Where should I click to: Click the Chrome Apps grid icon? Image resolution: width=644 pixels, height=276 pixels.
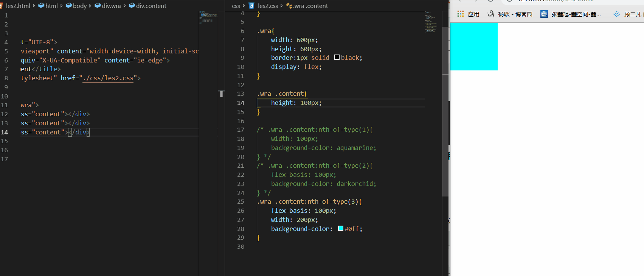tap(460, 14)
